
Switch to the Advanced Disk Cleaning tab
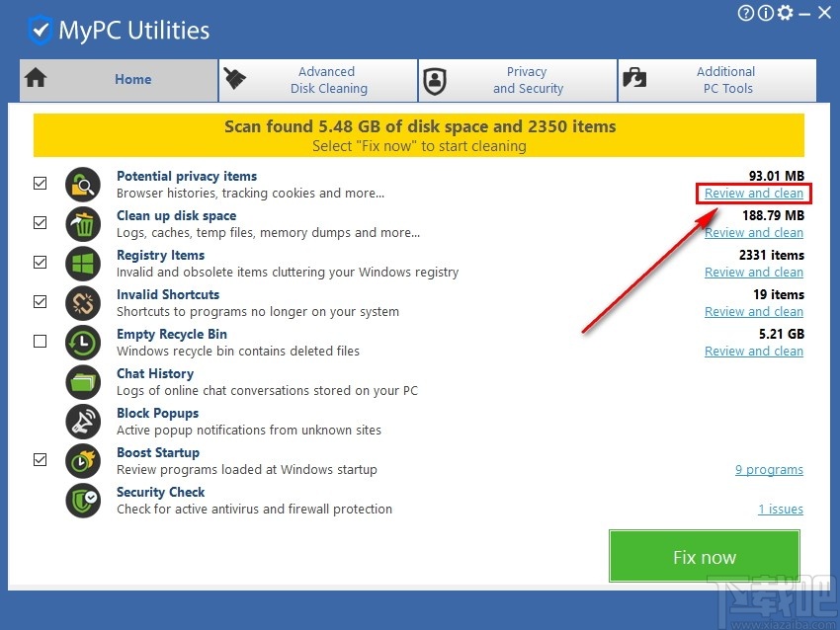318,80
